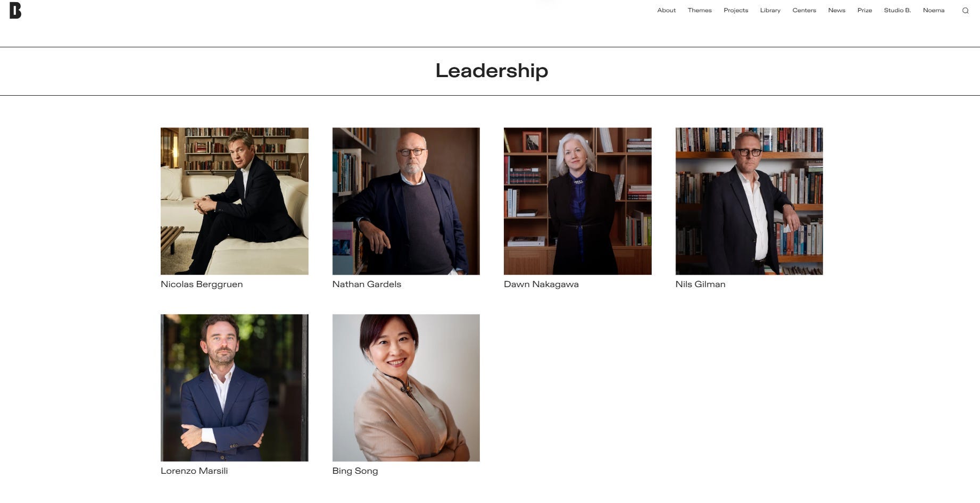The width and height of the screenshot is (980, 503).
Task: Click the Dawn Nakagawa name link
Action: (x=541, y=284)
